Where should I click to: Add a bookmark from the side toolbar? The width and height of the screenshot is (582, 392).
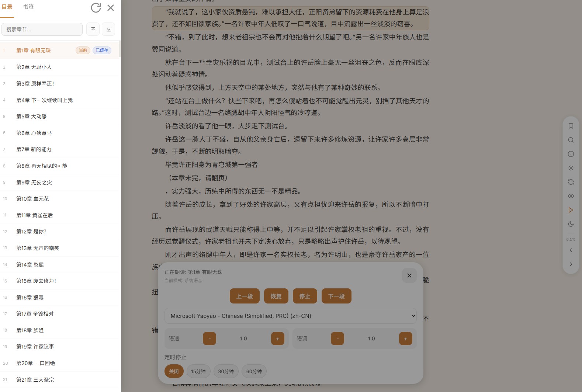point(571,126)
